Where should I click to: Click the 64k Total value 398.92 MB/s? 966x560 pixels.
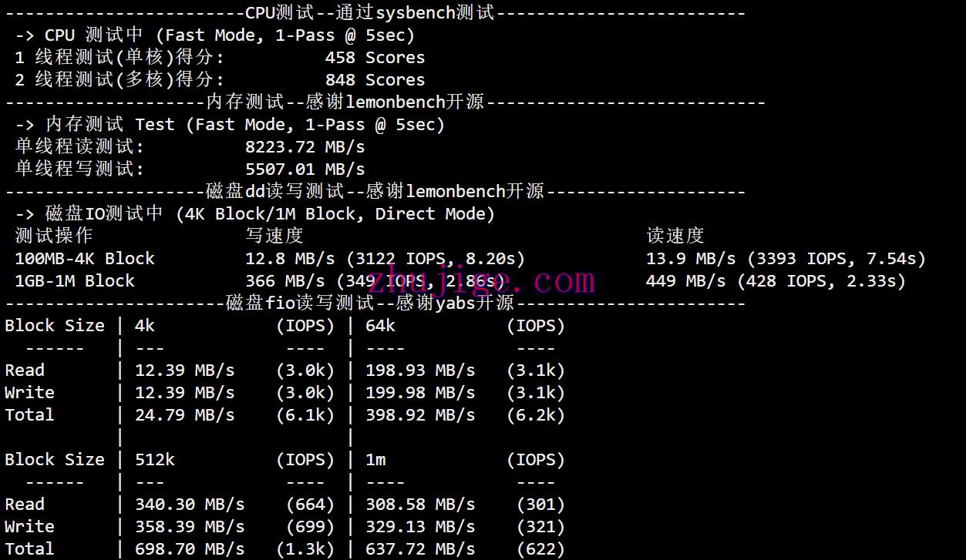pyautogui.click(x=419, y=415)
